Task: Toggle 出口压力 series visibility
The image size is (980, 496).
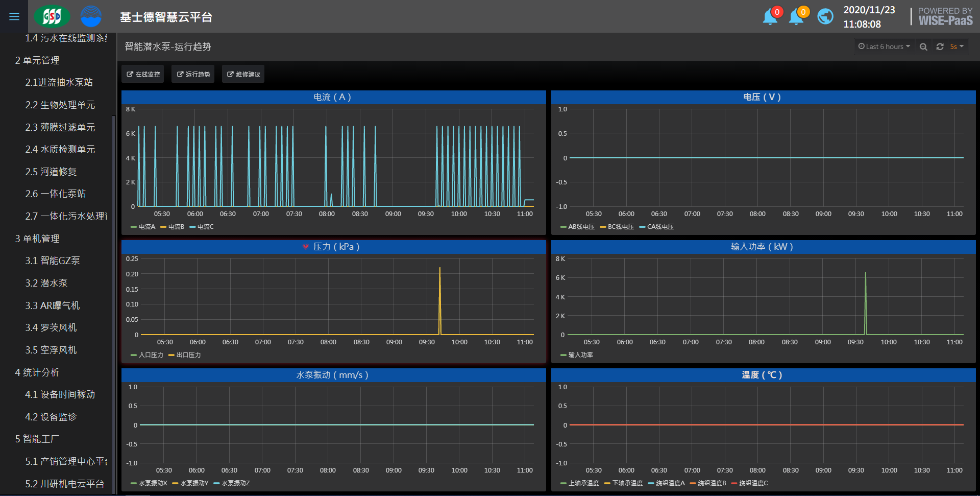Action: 188,355
